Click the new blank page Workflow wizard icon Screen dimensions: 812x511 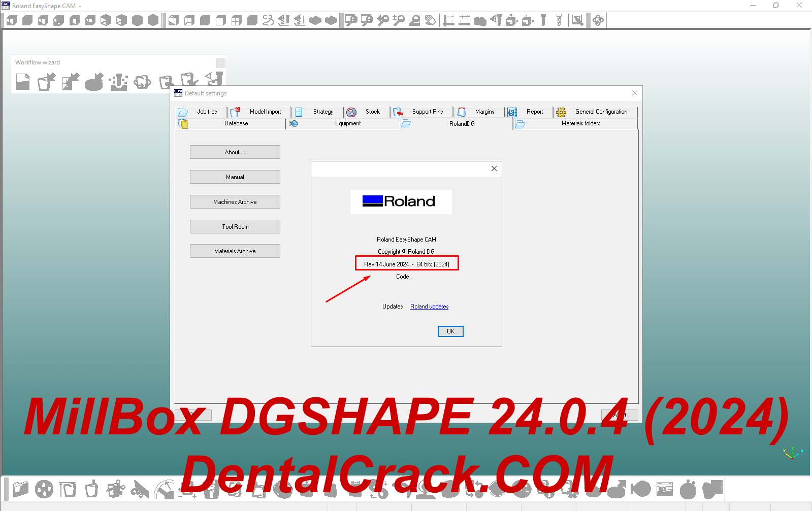click(x=23, y=81)
